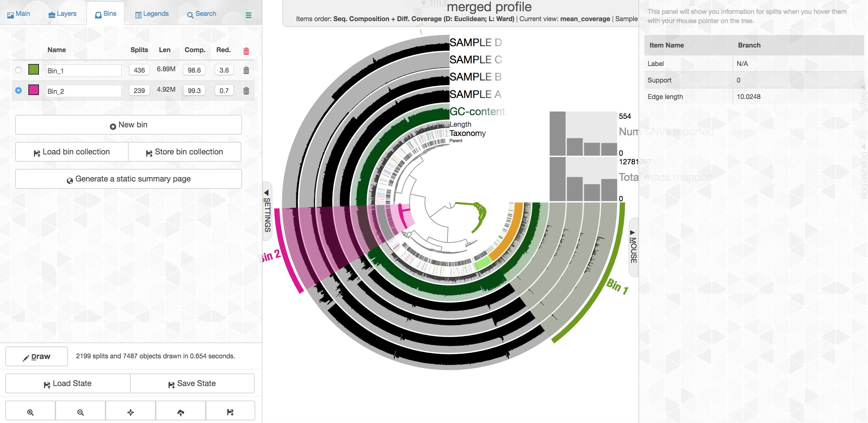Delete Bin_2 using its trash icon

click(246, 91)
